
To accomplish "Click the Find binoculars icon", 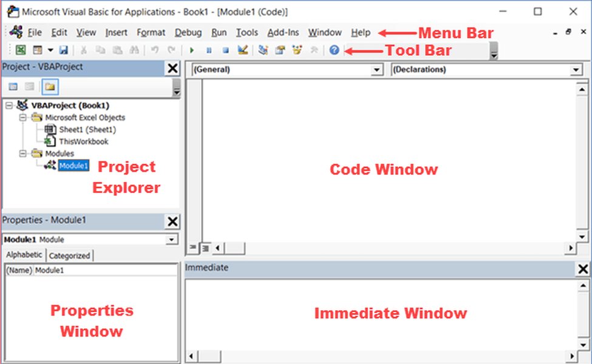I will click(x=134, y=50).
